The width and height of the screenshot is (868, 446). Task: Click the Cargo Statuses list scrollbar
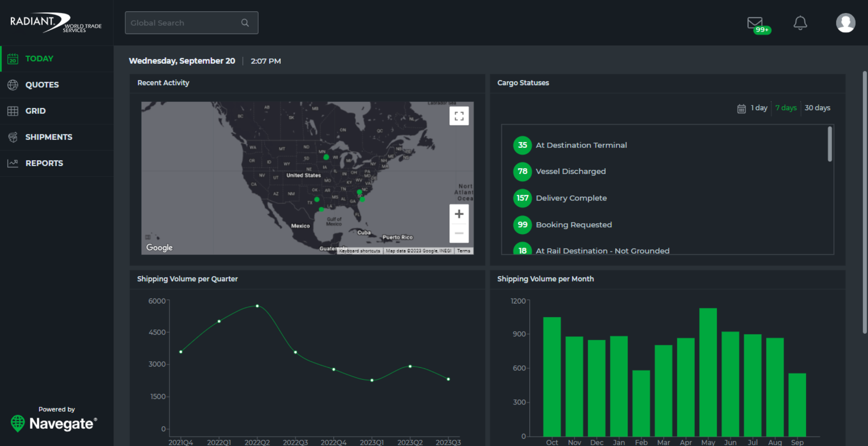(829, 144)
